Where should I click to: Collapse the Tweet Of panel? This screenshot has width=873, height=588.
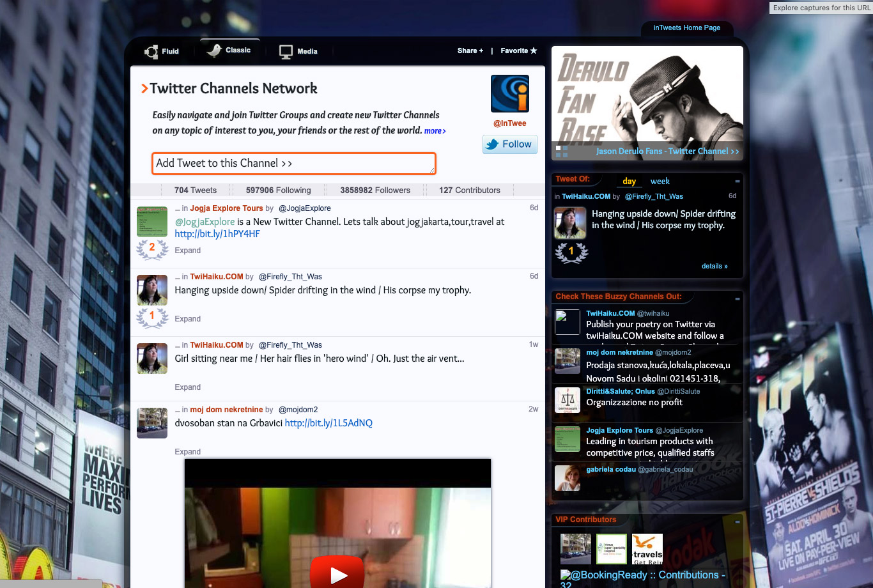pos(737,182)
